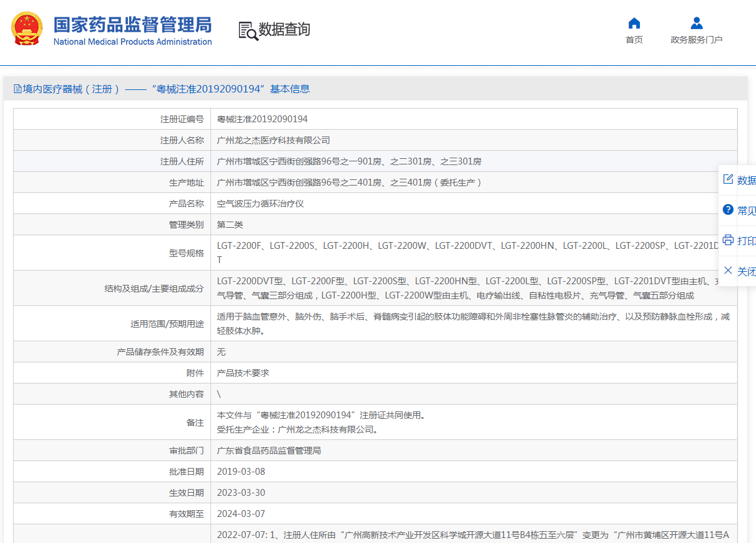Click the 产品名称 row label
The height and width of the screenshot is (543, 756).
186,204
